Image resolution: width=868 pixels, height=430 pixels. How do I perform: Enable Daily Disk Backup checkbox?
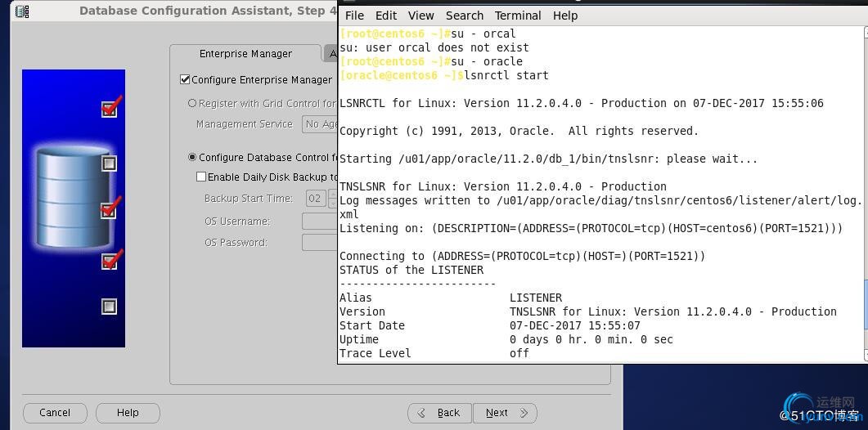tap(201, 177)
